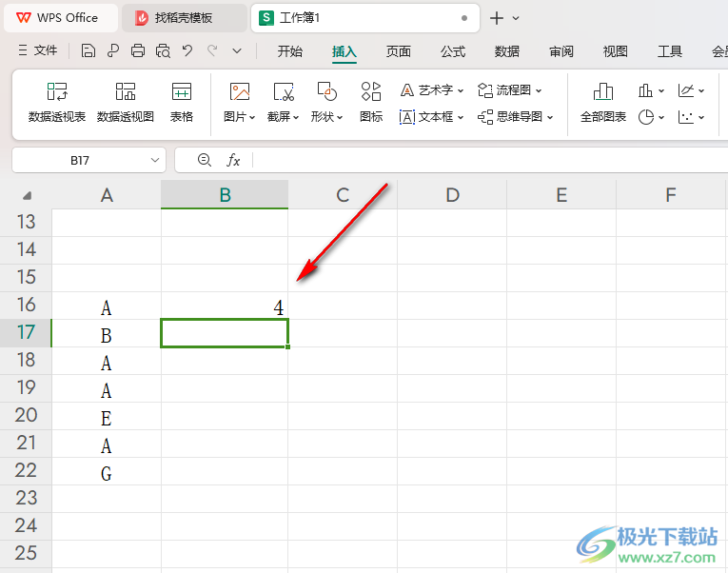Viewport: 728px width, 573px height.
Task: Expand the Mind Map (思维导图) dropdown arrow
Action: [x=550, y=117]
